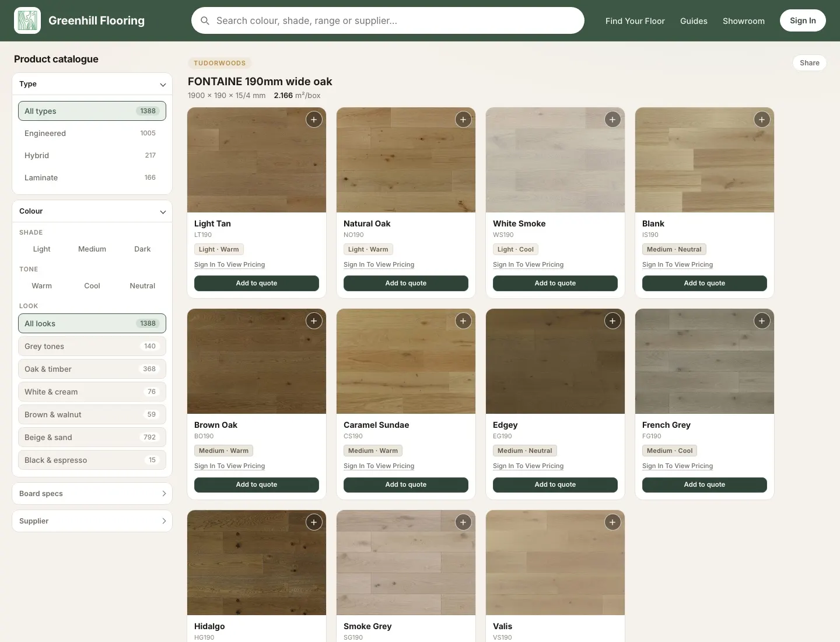Select the Hybrid type filter
Screen dimensions: 840x642
point(92,156)
